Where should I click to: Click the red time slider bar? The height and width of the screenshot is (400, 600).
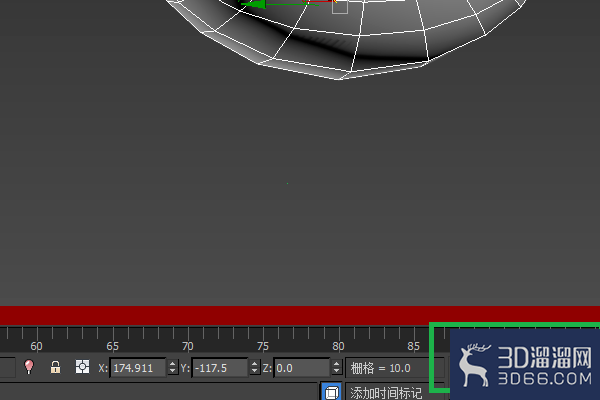[300, 316]
